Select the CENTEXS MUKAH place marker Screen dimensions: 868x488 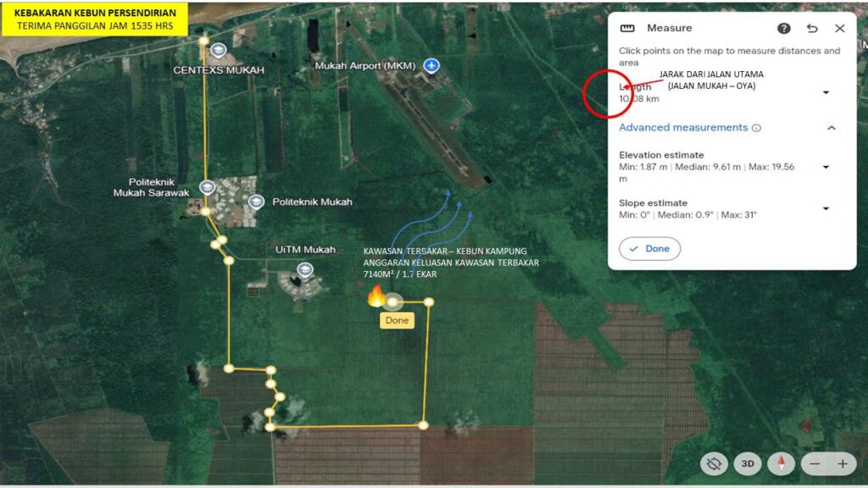pos(219,49)
